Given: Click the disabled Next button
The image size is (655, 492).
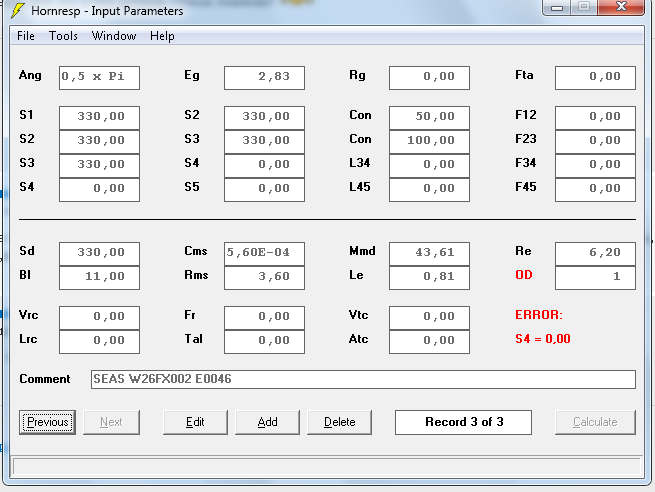Looking at the screenshot, I should click(x=111, y=422).
